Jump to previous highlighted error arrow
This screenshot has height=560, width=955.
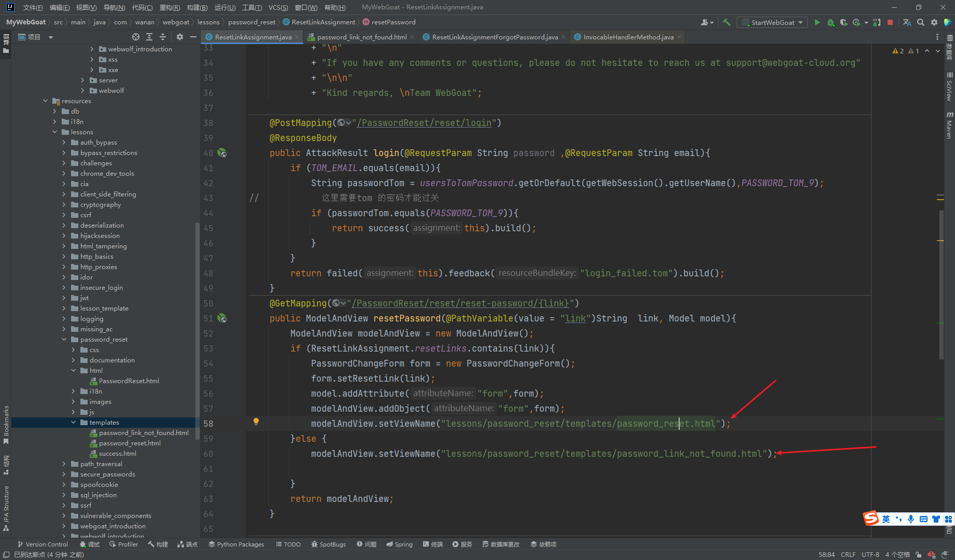tap(927, 51)
